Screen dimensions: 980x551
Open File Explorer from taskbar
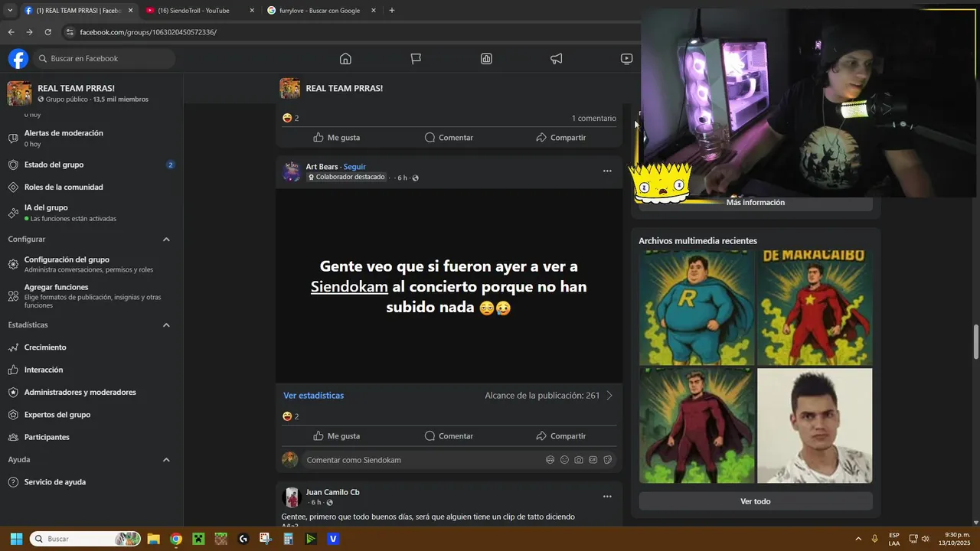pyautogui.click(x=153, y=539)
